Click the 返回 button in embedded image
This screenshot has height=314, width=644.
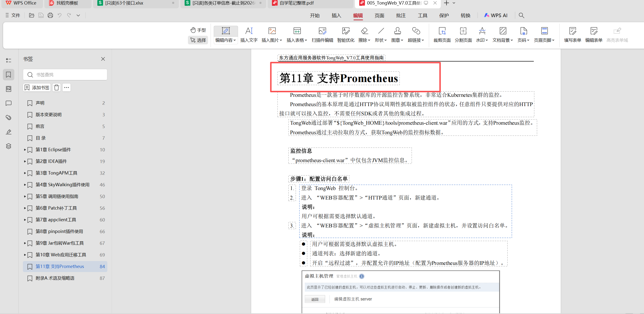coord(315,299)
